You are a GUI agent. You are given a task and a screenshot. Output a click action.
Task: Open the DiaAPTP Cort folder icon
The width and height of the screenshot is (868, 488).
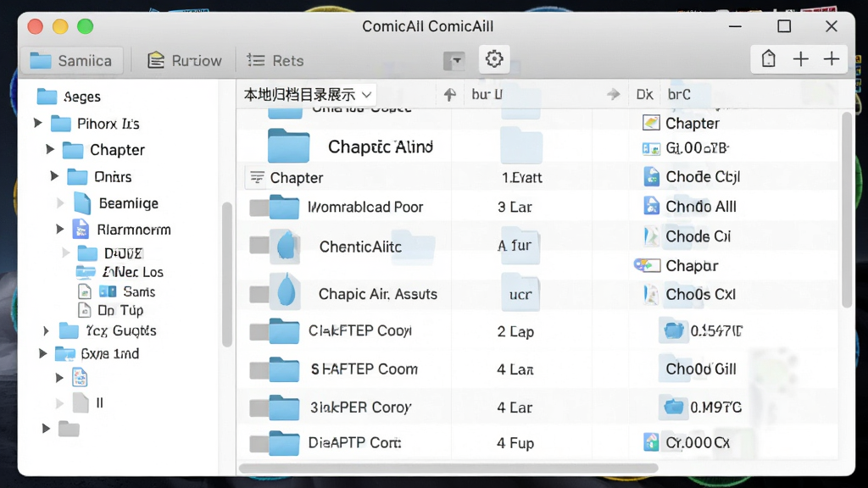(x=285, y=442)
